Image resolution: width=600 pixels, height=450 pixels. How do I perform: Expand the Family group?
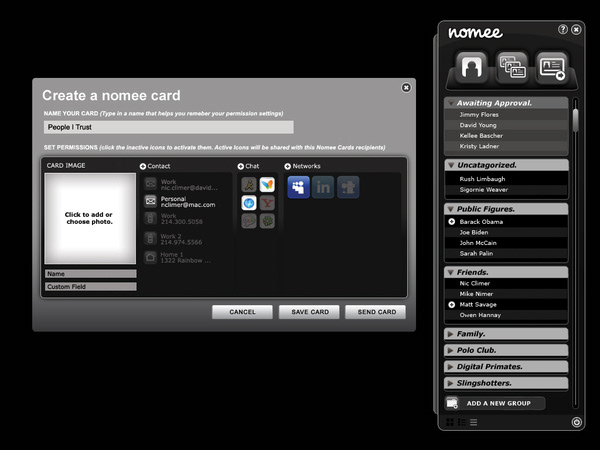[x=450, y=334]
